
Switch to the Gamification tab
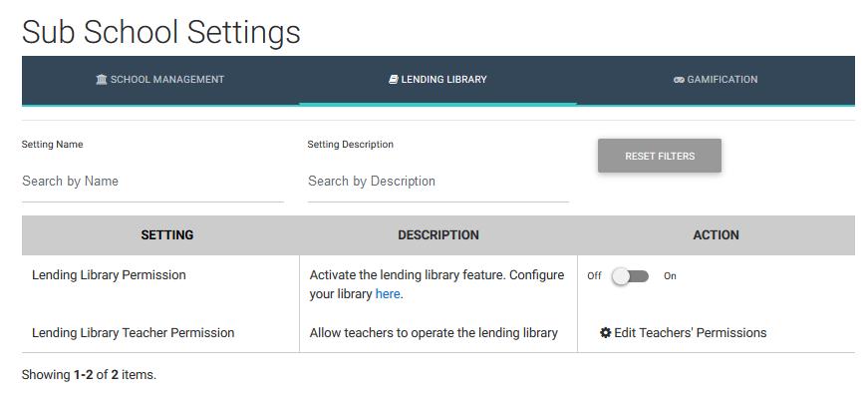pyautogui.click(x=716, y=80)
